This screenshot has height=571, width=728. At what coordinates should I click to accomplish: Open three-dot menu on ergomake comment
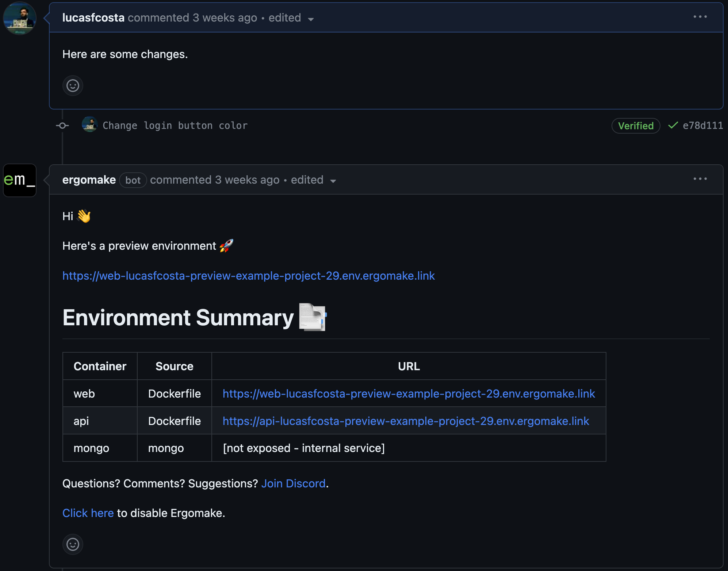point(700,179)
